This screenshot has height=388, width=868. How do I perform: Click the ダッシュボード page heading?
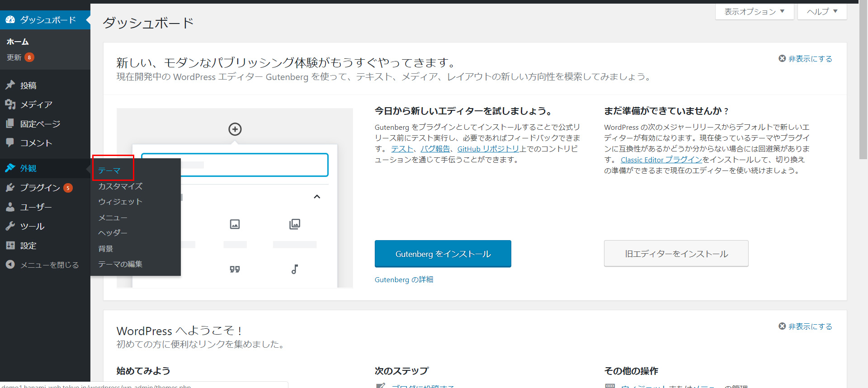tap(148, 23)
